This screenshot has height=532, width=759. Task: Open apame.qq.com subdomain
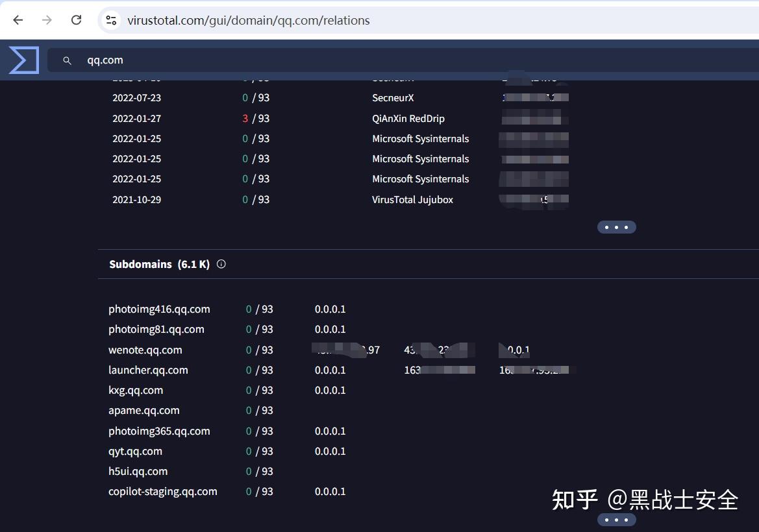143,411
